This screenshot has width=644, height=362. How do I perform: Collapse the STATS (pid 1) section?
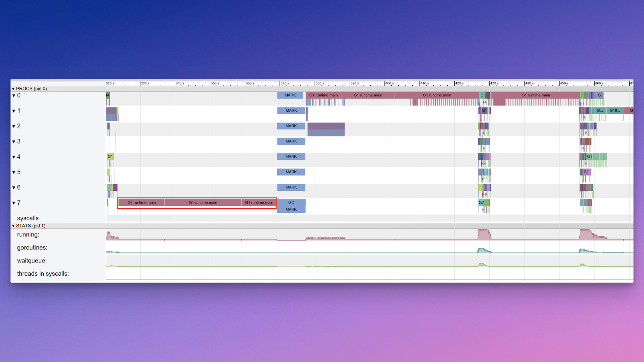pos(13,226)
